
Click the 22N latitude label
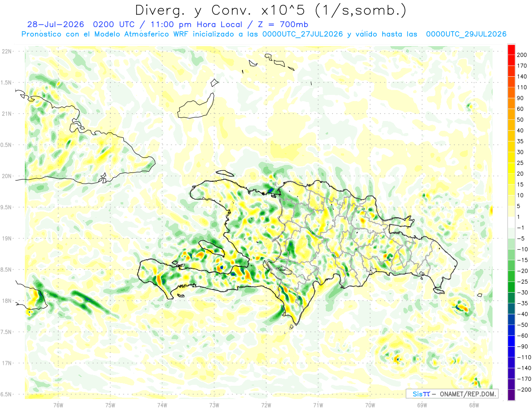[x=6, y=51]
